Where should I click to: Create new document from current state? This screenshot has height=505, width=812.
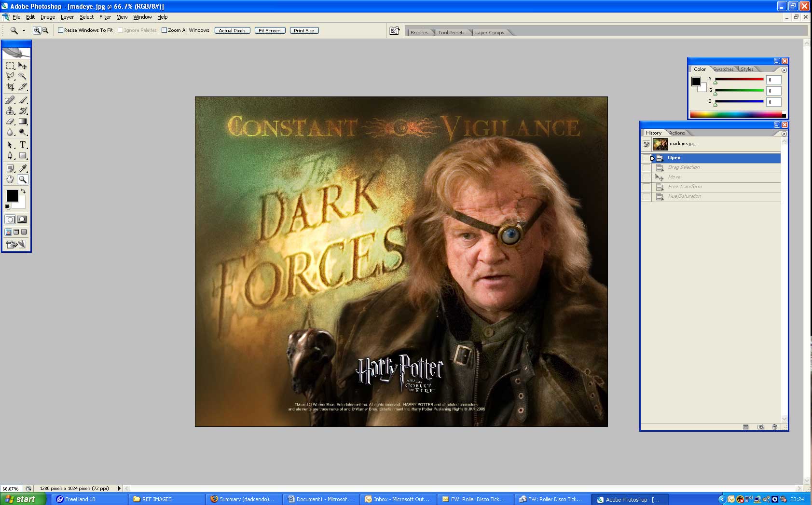point(746,427)
